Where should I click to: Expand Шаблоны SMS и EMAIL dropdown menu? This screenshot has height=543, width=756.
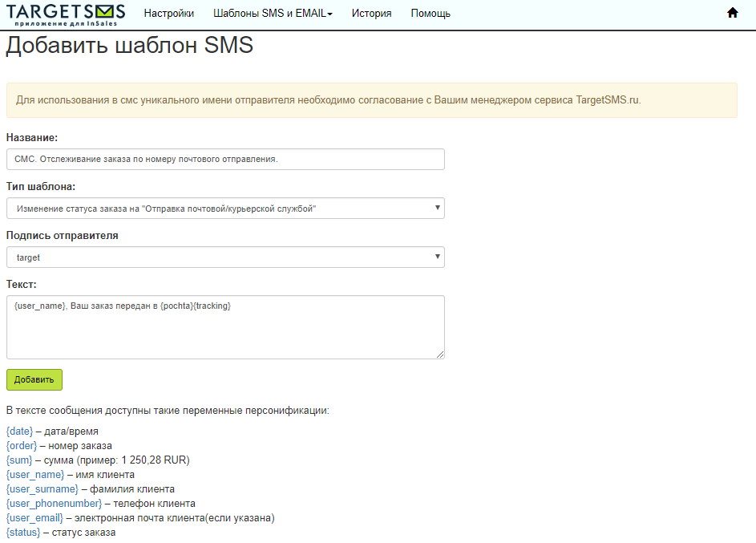273,14
